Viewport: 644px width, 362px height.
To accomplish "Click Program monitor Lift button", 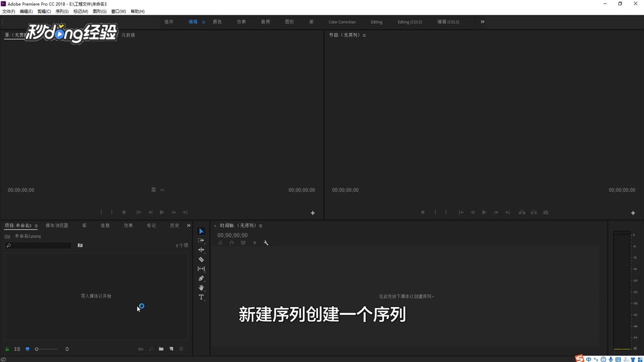I will tap(522, 212).
